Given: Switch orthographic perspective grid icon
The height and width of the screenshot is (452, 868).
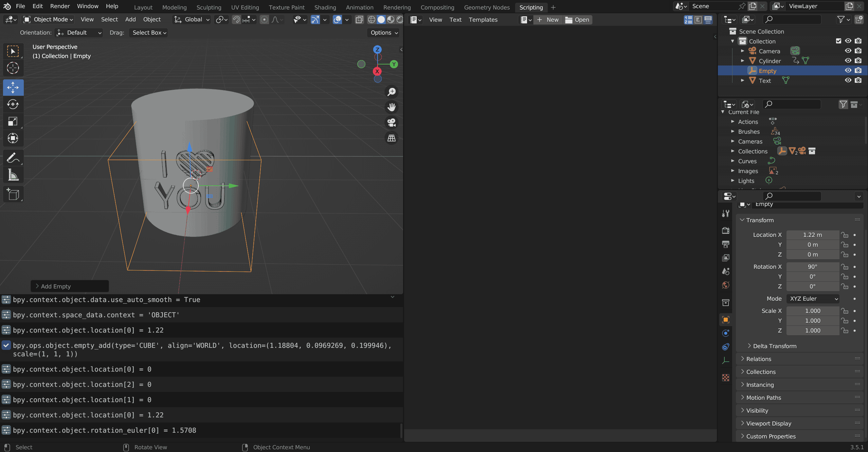Looking at the screenshot, I should 392,138.
